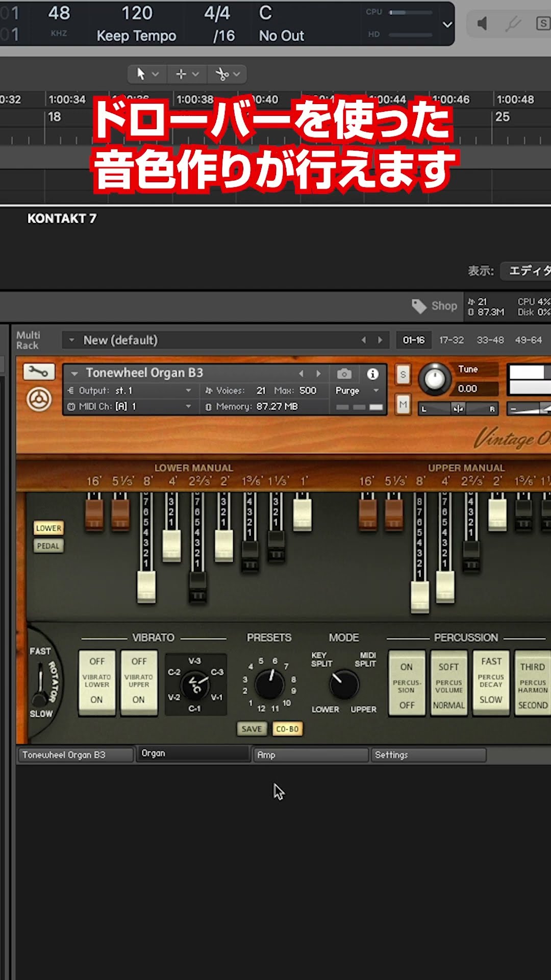Click the instrument pan slider
Viewport: 551px width, 980px height.
[x=458, y=408]
